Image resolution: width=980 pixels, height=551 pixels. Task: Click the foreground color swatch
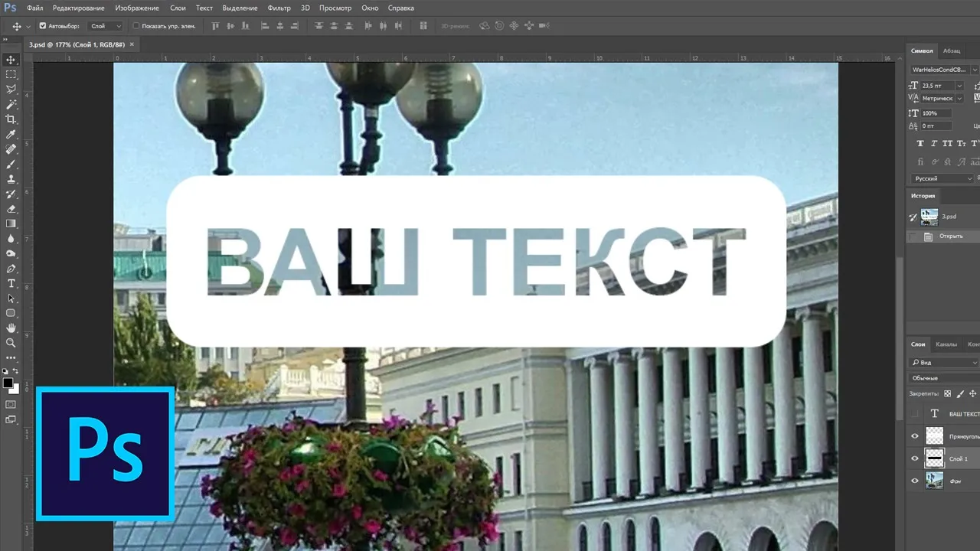[8, 383]
